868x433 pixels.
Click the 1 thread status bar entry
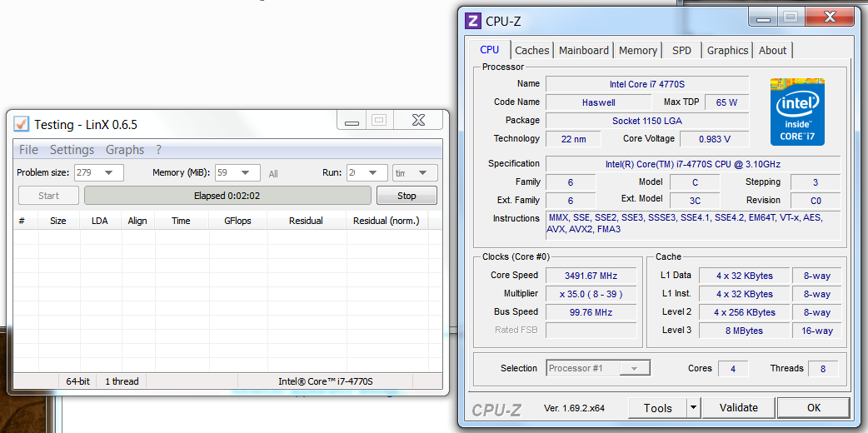(x=122, y=381)
